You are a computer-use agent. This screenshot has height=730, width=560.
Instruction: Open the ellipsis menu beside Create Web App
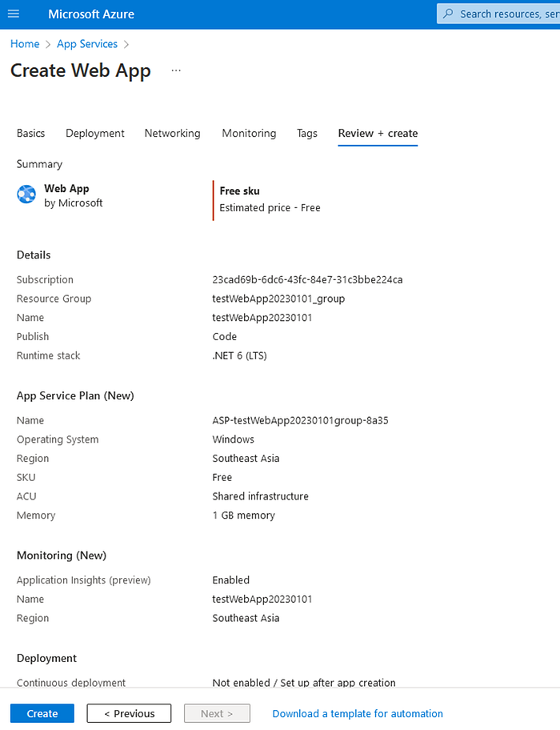[x=176, y=70]
